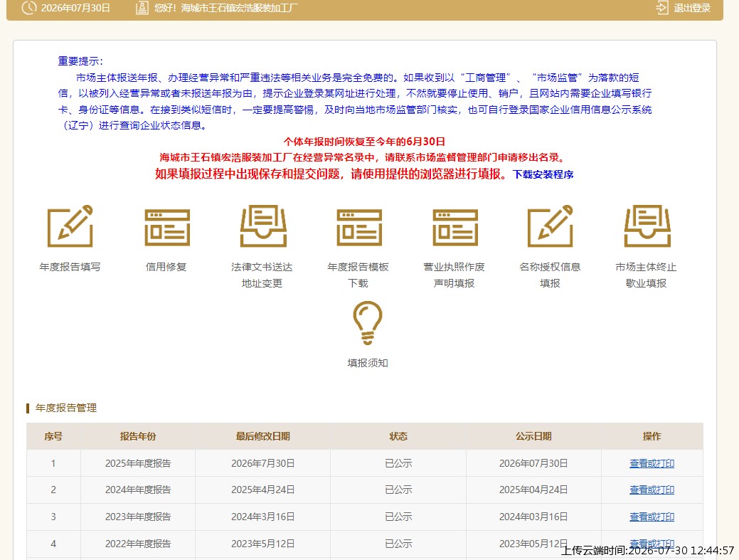Select the 2025年年度报告 table row cell

(x=137, y=463)
